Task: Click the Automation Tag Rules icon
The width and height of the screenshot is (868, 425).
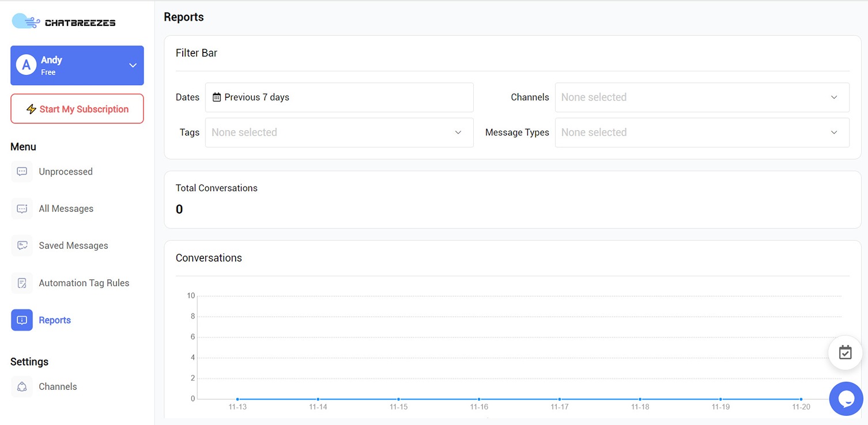Action: pyautogui.click(x=22, y=283)
